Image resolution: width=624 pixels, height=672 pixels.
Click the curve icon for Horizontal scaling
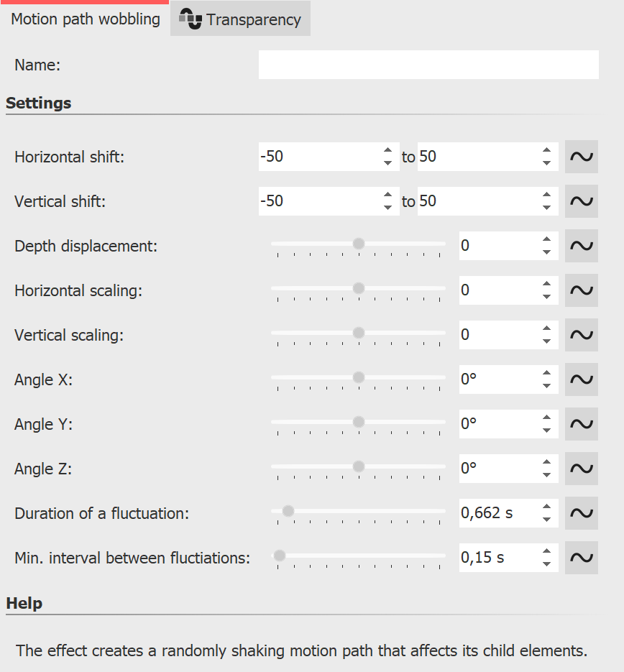581,290
